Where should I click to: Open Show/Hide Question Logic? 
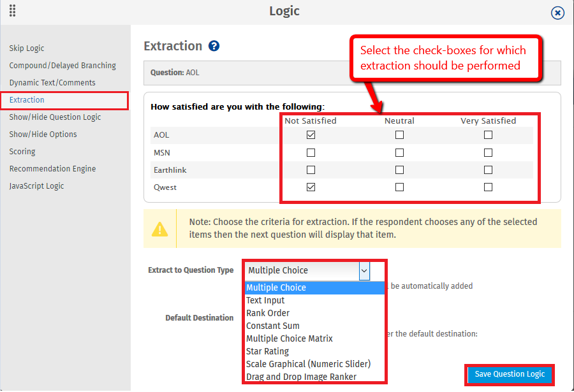pyautogui.click(x=56, y=117)
